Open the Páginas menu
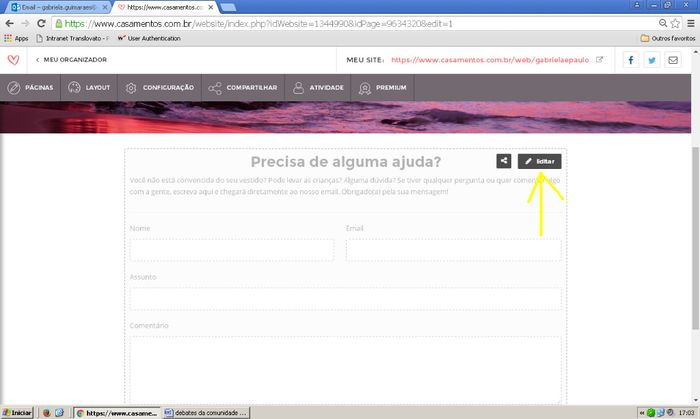Viewport: 700px width, 419px height. [30, 88]
